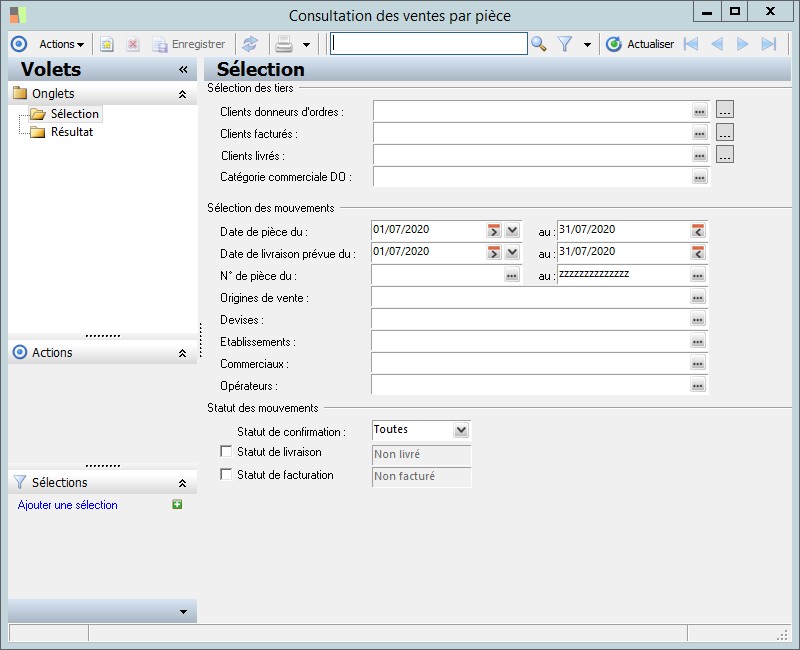Enable the Statut de facturation checkbox
Viewport: 800px width, 650px height.
tap(226, 475)
